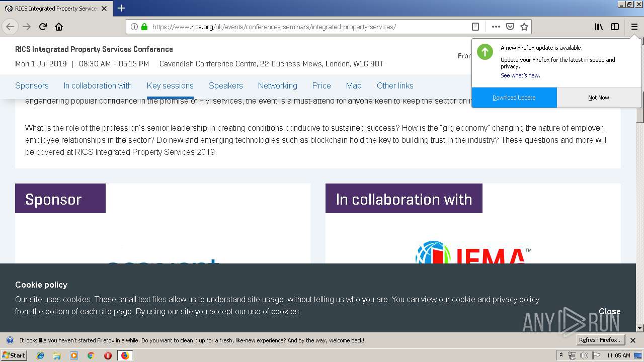View the Price section
The height and width of the screenshot is (362, 644).
point(321,85)
